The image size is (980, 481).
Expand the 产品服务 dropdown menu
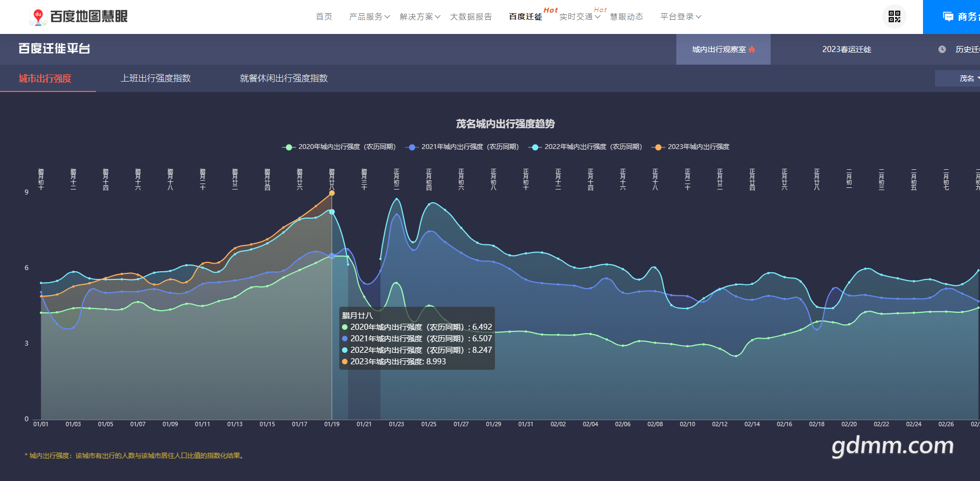[369, 17]
